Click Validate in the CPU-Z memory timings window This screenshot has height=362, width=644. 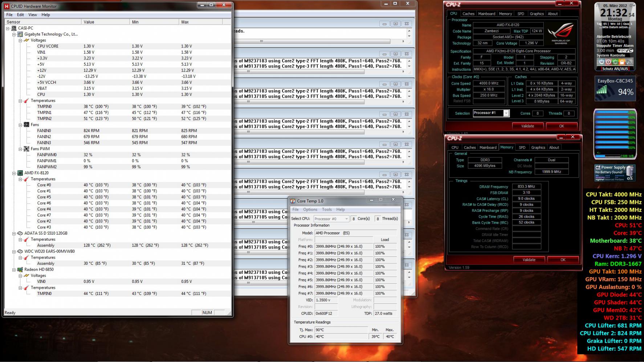(x=529, y=260)
